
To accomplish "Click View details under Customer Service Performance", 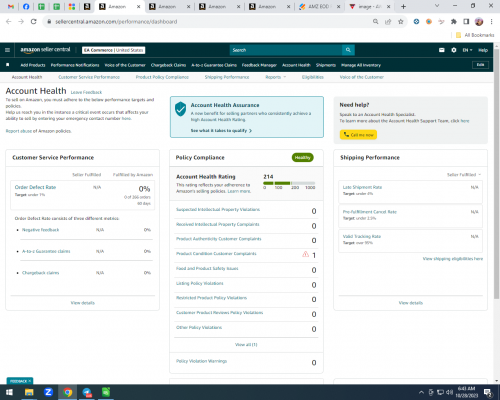I will pyautogui.click(x=83, y=303).
